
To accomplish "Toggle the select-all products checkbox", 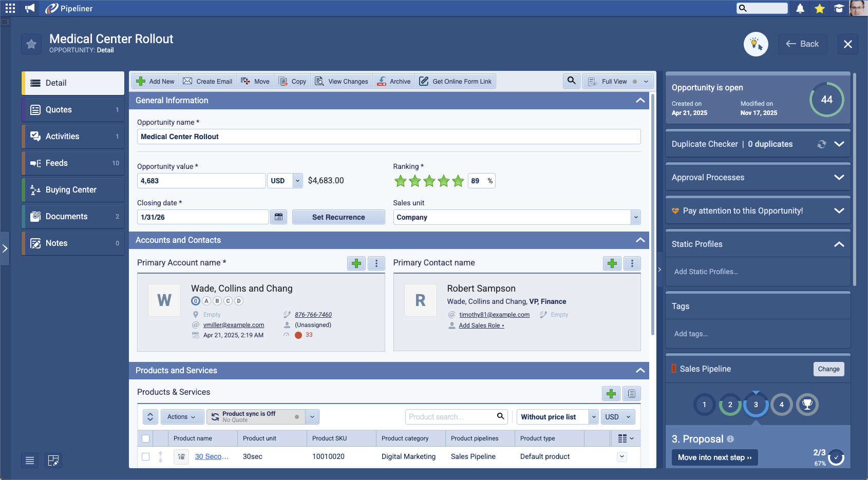I will click(x=146, y=438).
